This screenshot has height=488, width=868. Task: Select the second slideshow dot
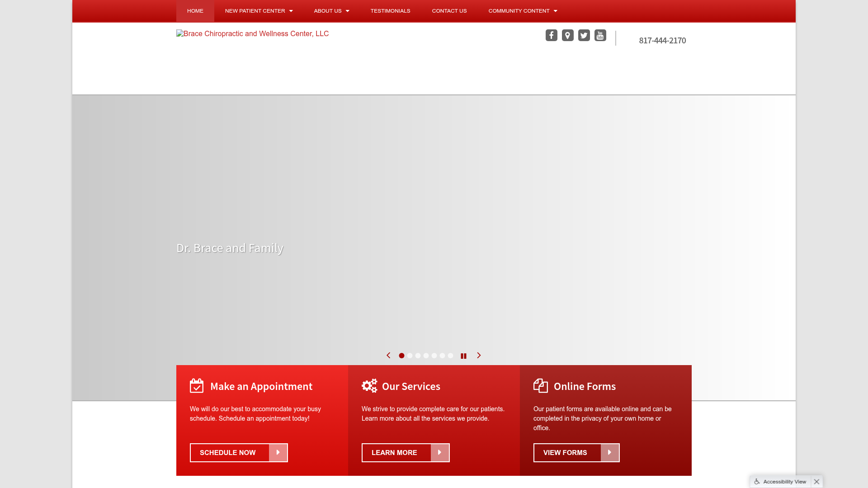pyautogui.click(x=410, y=356)
